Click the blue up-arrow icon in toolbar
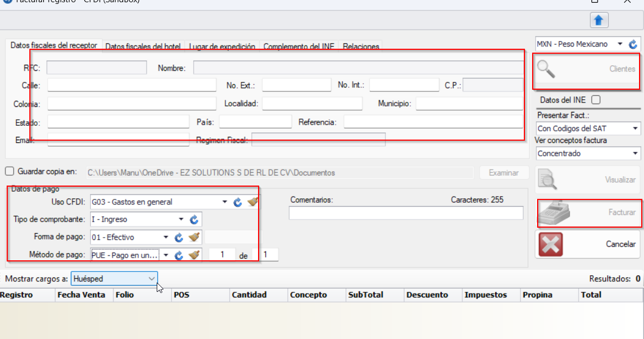This screenshot has height=339, width=644. 599,20
